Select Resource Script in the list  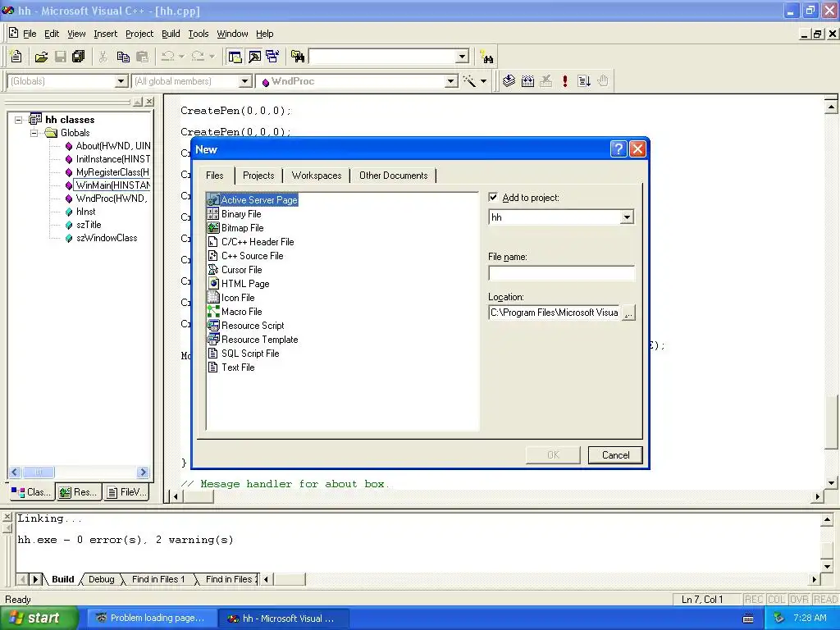pos(246,325)
